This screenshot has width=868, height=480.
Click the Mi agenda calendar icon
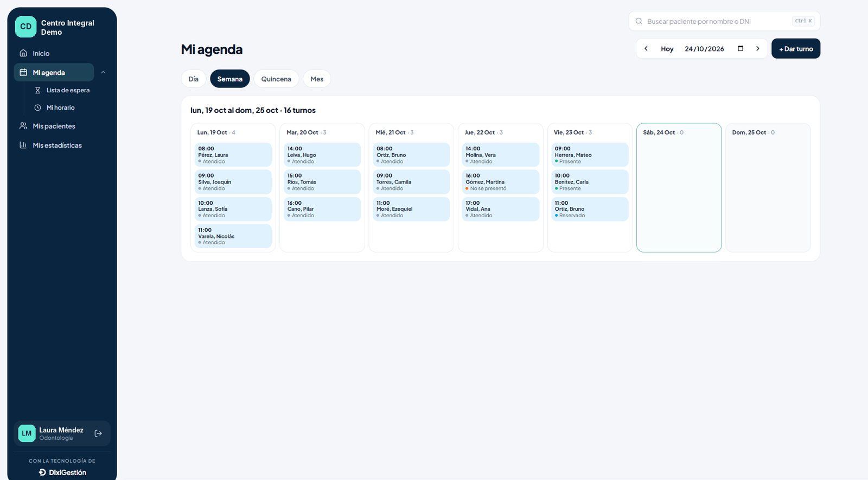(23, 72)
